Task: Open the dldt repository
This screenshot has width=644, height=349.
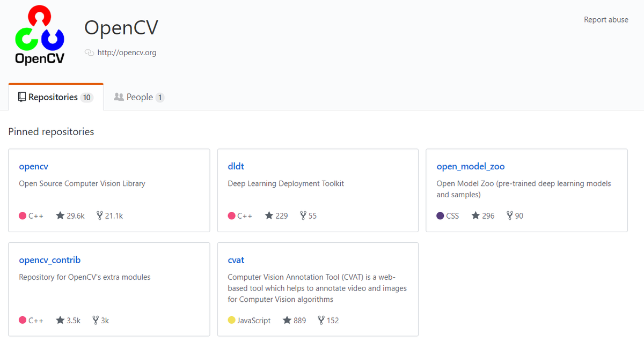Action: tap(236, 166)
